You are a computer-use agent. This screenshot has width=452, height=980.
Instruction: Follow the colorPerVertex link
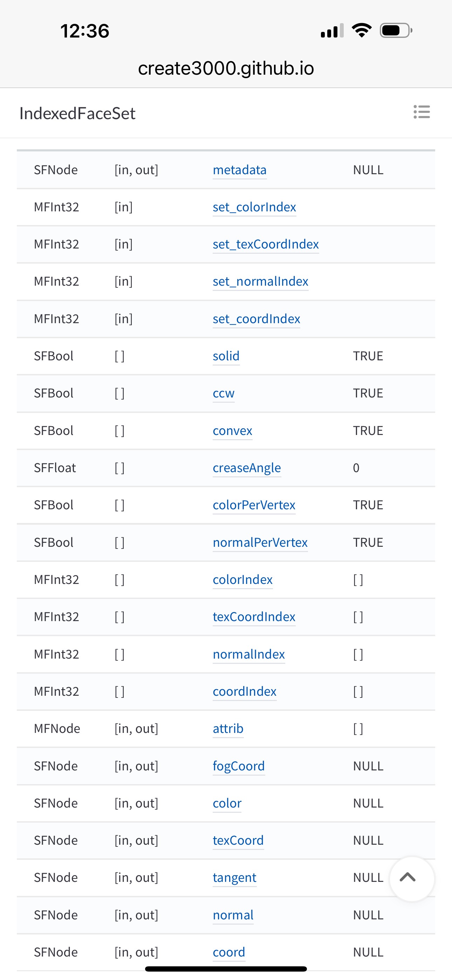pyautogui.click(x=254, y=505)
